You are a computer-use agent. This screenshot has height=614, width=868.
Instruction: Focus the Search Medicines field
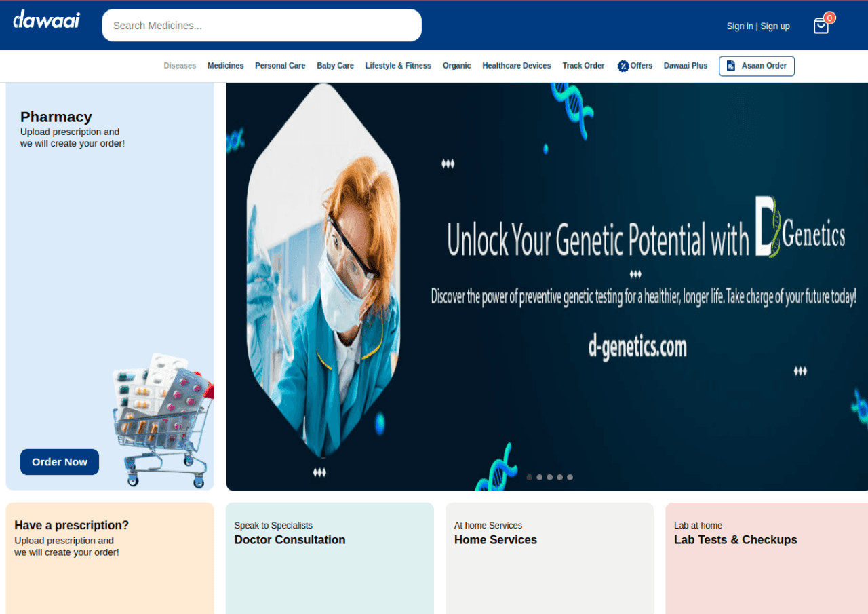coord(262,25)
